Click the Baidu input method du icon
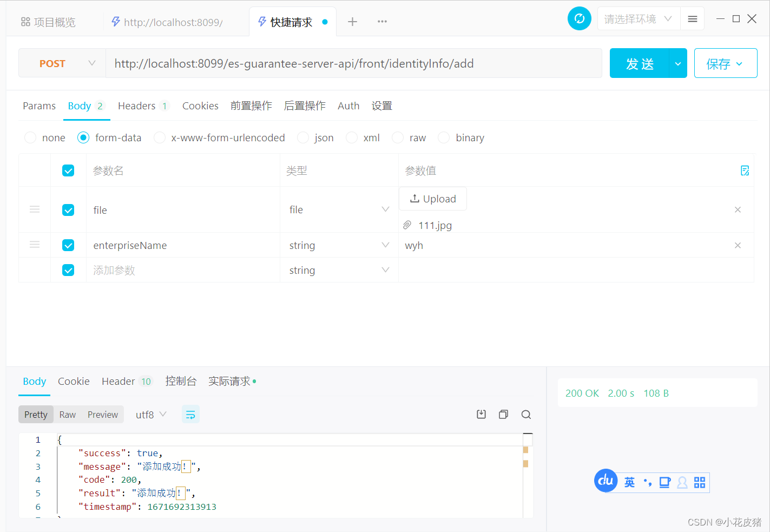770x532 pixels. click(606, 481)
